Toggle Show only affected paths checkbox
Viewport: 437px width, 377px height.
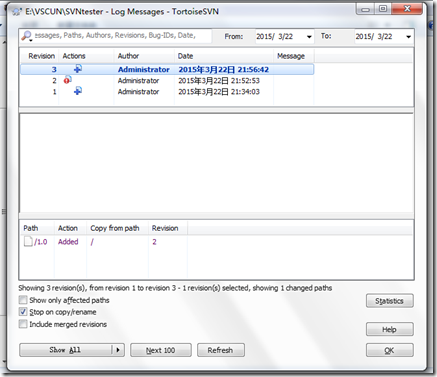click(x=23, y=300)
